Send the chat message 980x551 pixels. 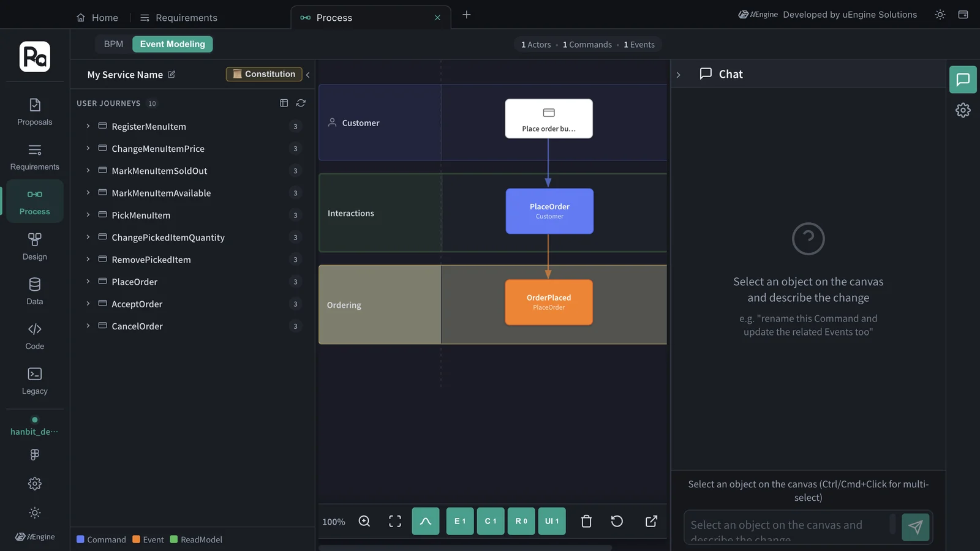coord(916,527)
